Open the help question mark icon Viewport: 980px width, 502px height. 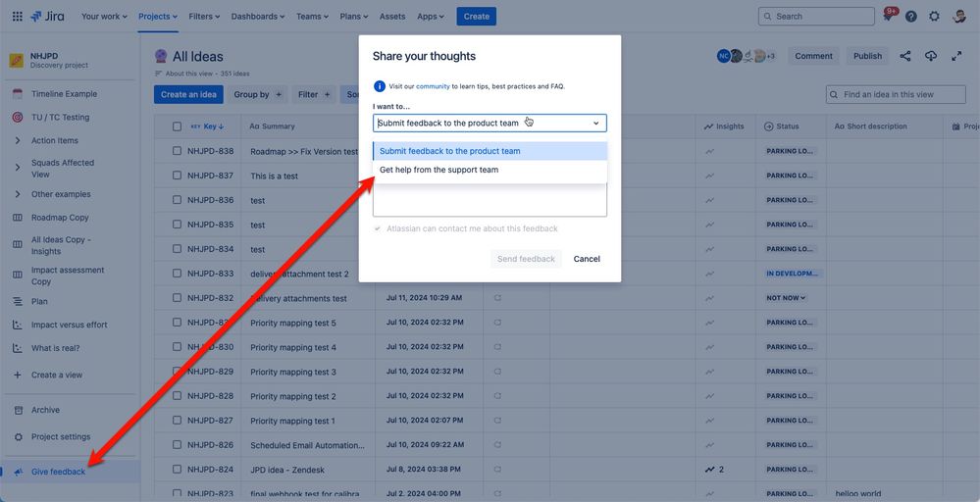coord(911,17)
